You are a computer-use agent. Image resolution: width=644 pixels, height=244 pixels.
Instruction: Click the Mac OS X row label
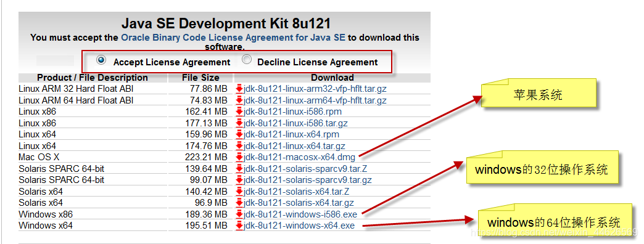tap(39, 157)
